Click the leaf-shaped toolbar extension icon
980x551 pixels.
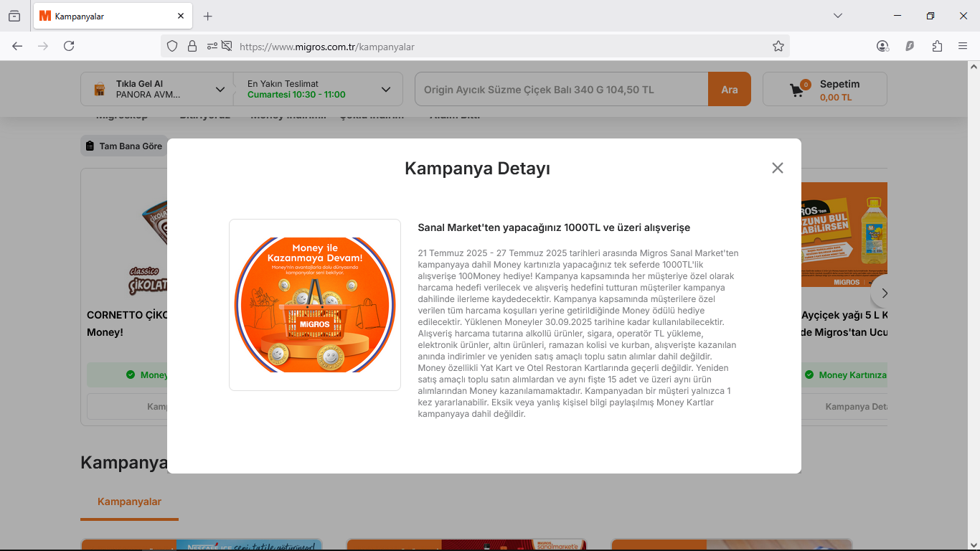(910, 46)
